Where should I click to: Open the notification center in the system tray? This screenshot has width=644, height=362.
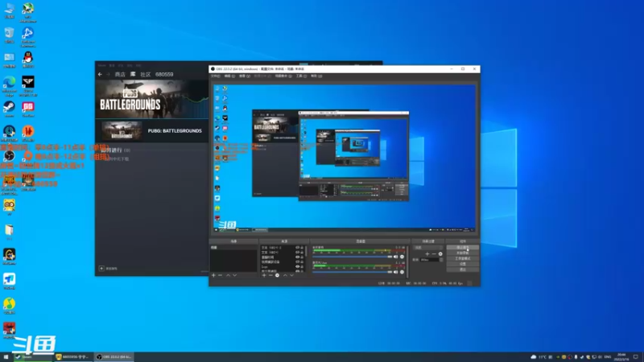click(x=636, y=357)
